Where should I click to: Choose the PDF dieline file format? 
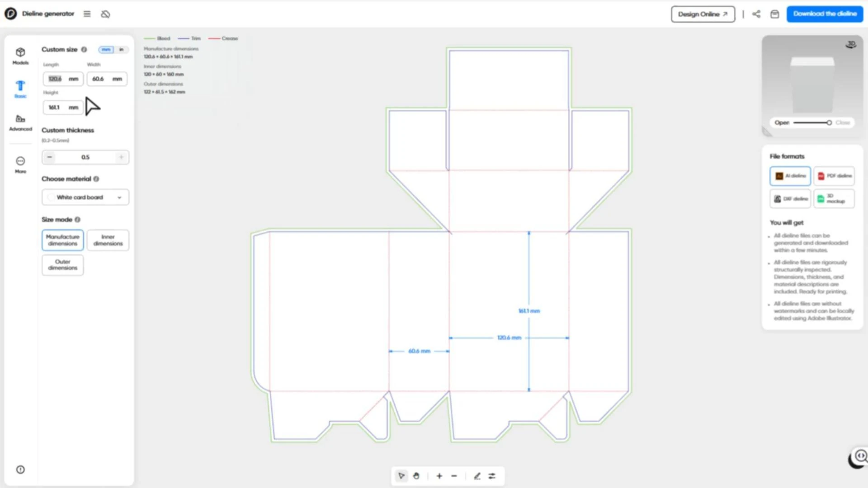(834, 176)
